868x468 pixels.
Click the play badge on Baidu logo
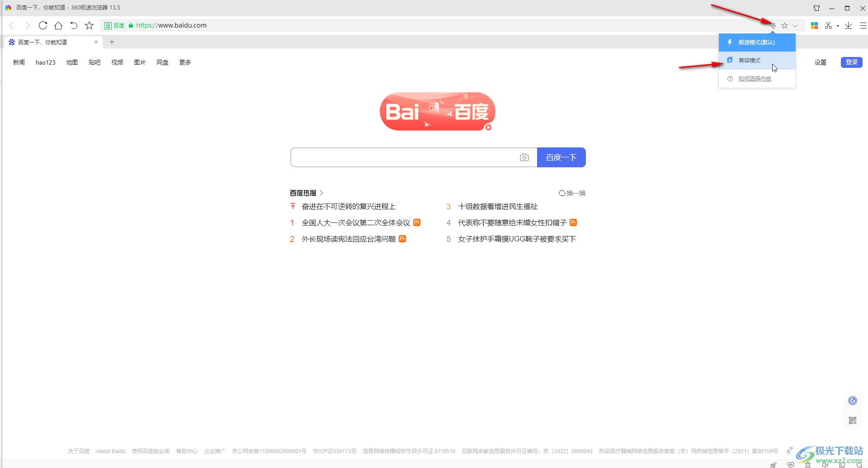click(488, 128)
